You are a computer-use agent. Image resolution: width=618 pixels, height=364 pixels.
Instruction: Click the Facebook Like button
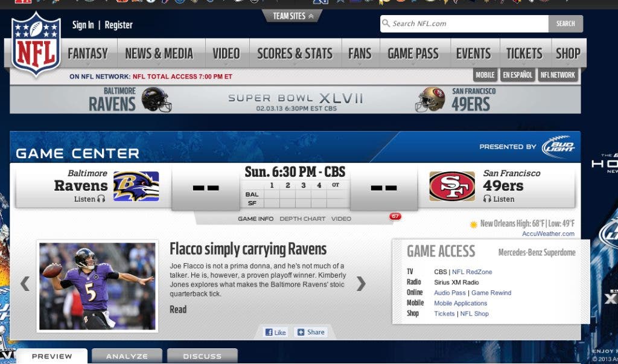[x=275, y=332]
